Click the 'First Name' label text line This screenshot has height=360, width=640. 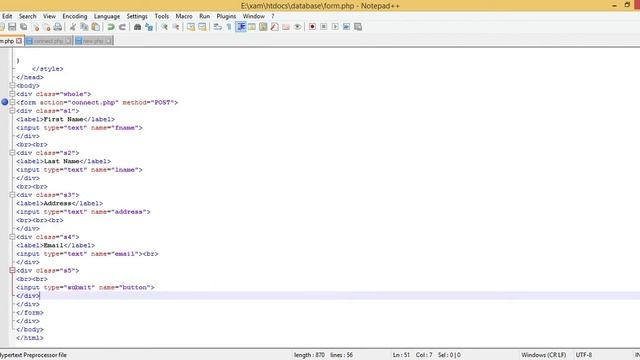tap(65, 119)
